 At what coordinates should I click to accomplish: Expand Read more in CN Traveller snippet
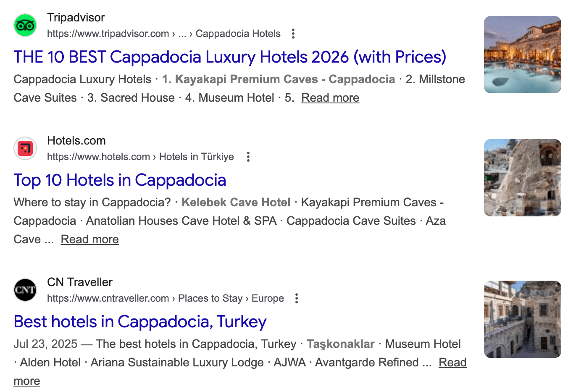tap(452, 363)
